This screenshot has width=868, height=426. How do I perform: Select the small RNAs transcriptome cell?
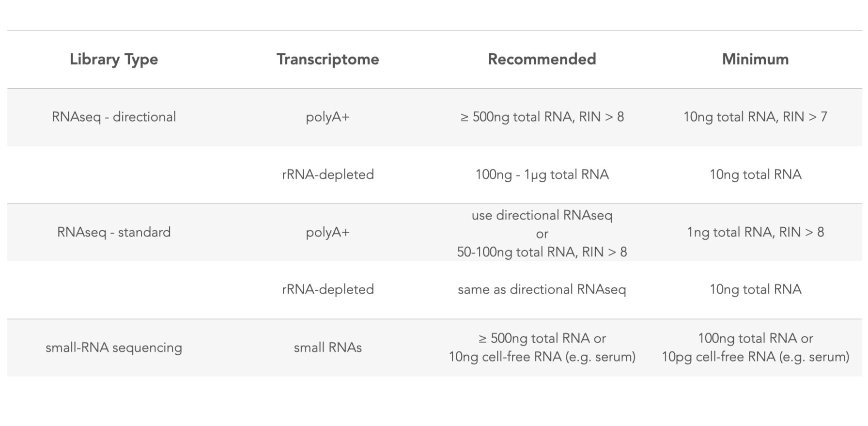(327, 347)
